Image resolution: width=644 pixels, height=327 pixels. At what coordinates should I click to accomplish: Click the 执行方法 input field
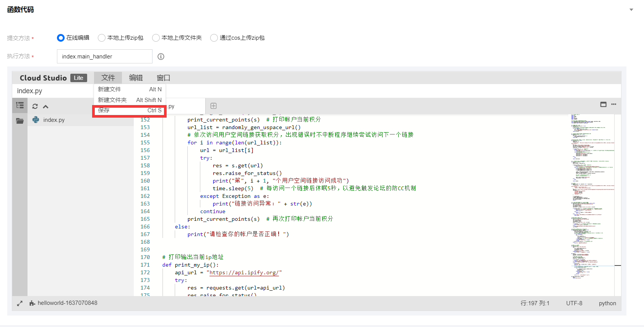coord(104,57)
